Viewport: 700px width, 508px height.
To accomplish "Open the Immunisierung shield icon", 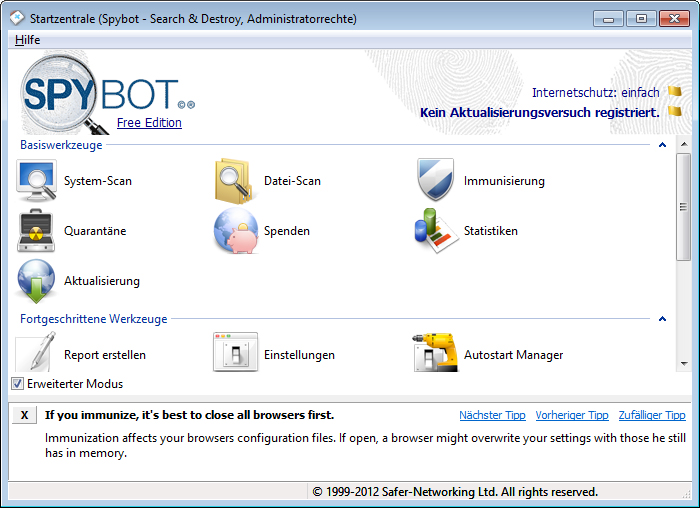I will 435,179.
